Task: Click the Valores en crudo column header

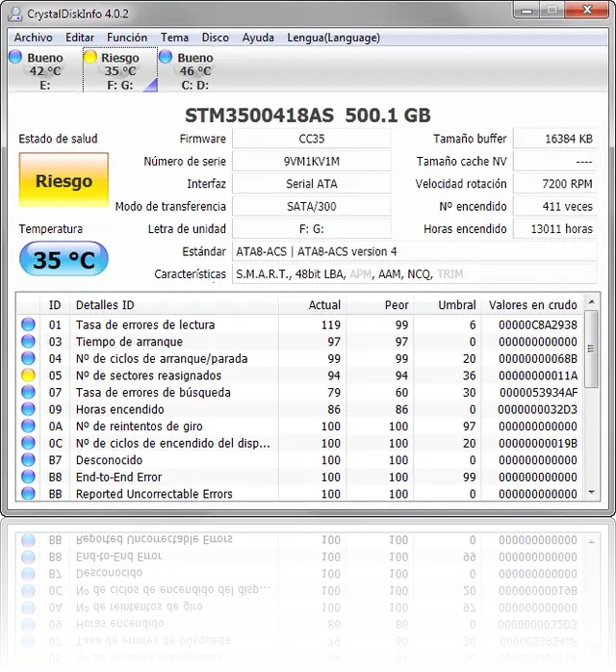Action: tap(532, 305)
